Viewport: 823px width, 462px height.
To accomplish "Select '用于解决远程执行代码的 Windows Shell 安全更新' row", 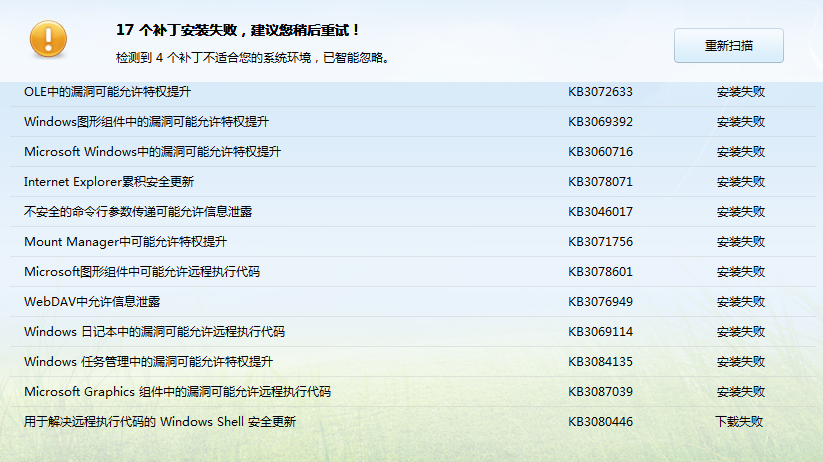I will [413, 421].
